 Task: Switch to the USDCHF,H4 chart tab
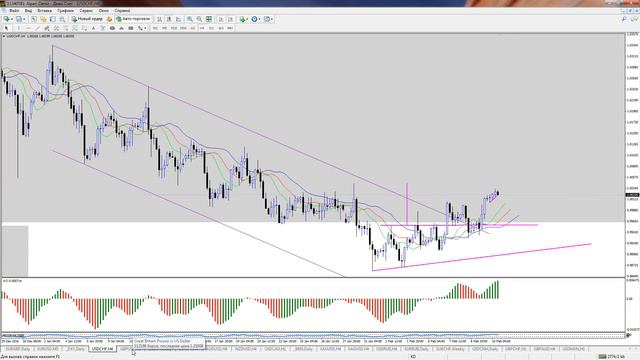click(x=102, y=349)
